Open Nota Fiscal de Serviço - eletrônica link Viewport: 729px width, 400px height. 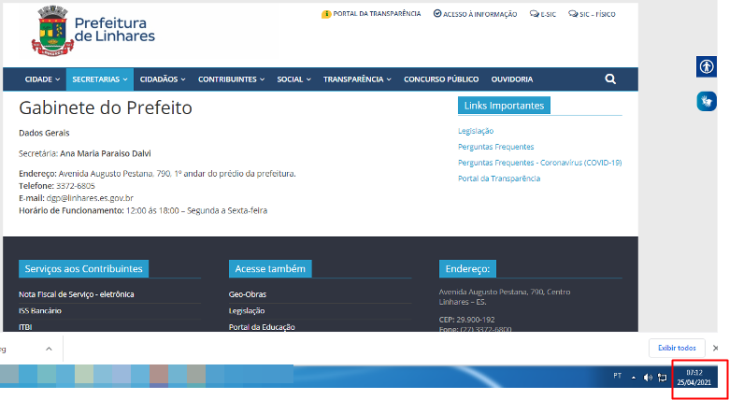point(76,294)
